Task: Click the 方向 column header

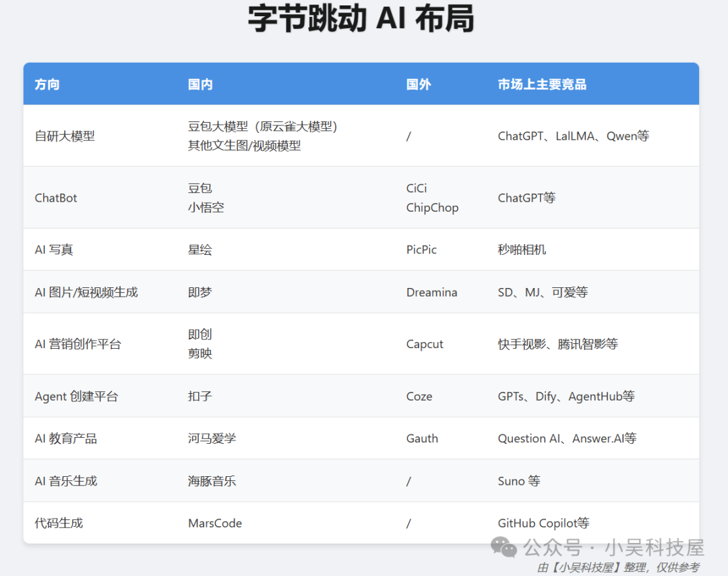Action: click(x=47, y=84)
